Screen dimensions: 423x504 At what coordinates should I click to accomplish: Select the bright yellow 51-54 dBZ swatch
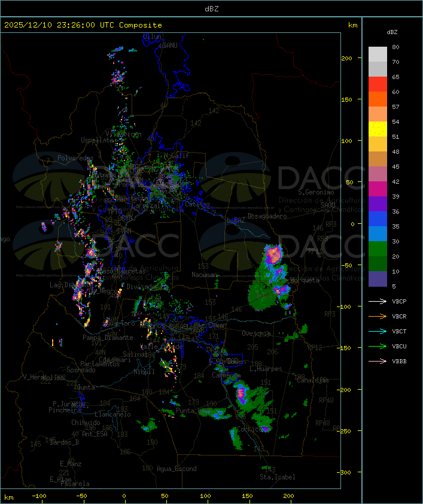378,129
